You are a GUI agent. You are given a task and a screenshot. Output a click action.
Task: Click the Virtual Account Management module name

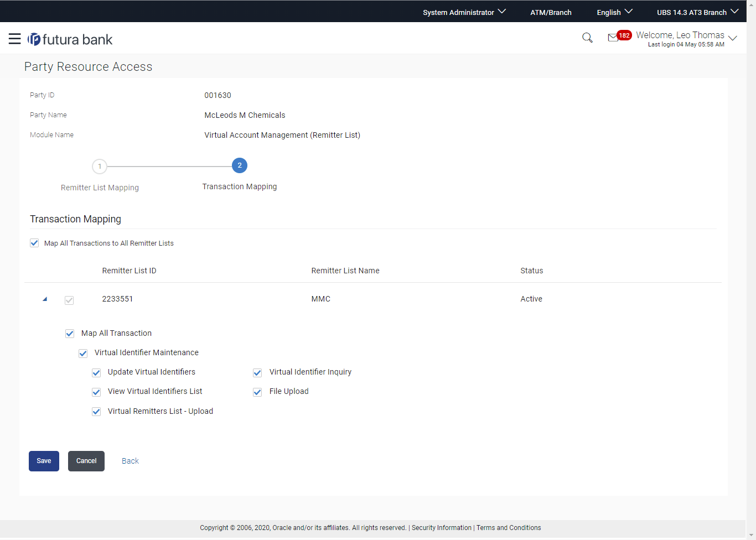(282, 135)
